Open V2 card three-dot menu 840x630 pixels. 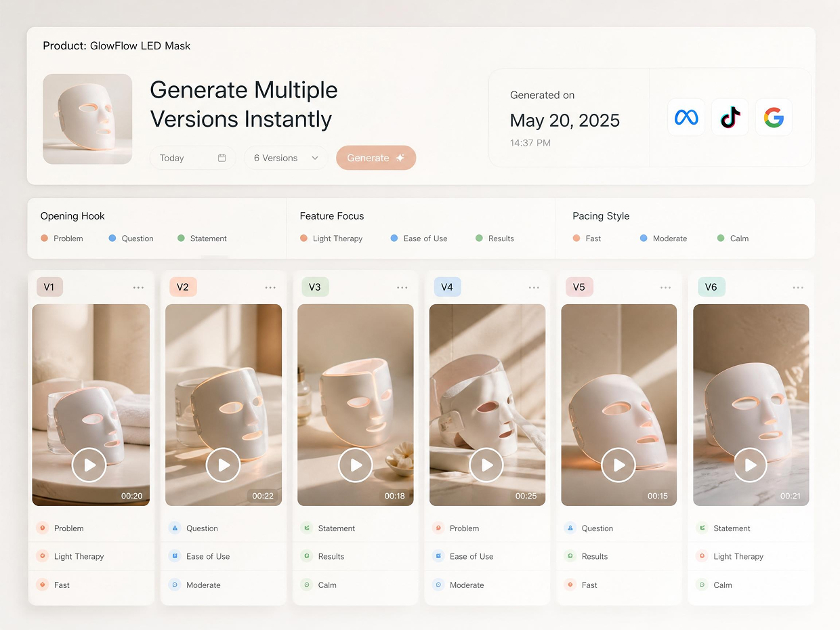(270, 287)
